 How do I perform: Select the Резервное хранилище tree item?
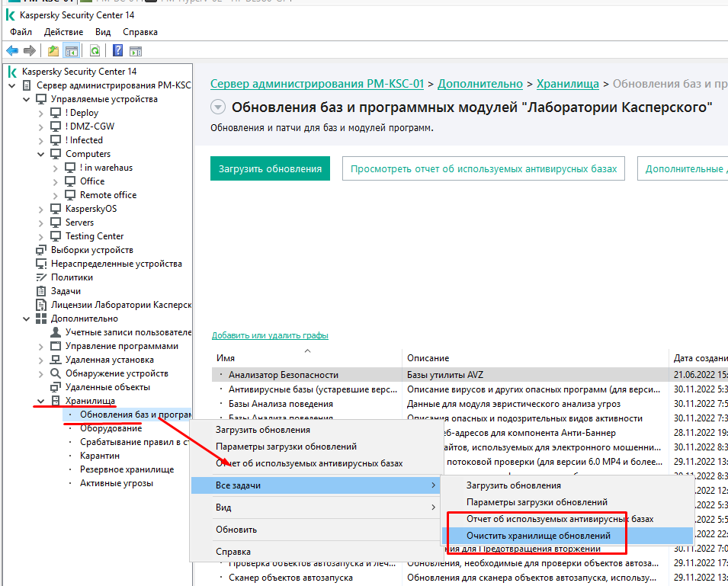(127, 469)
